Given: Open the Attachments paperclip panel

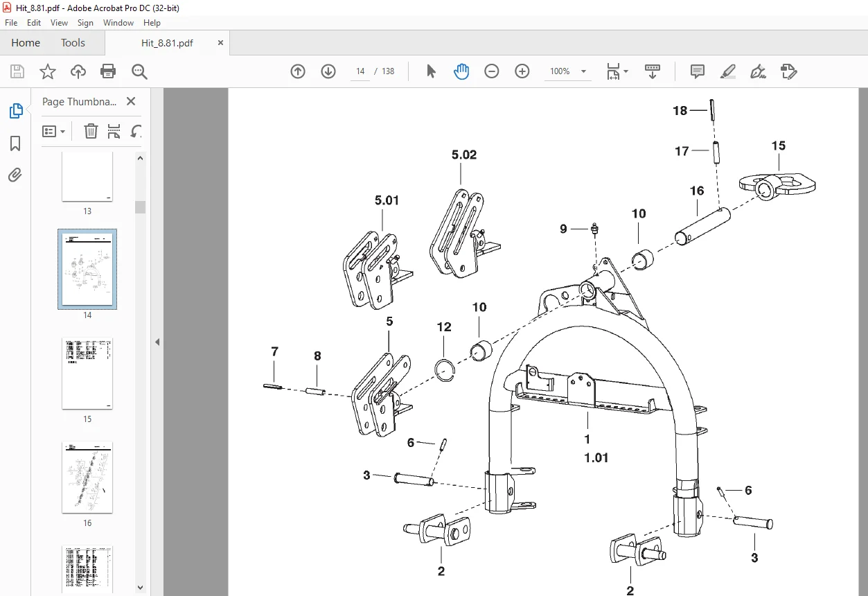Looking at the screenshot, I should click(x=15, y=175).
